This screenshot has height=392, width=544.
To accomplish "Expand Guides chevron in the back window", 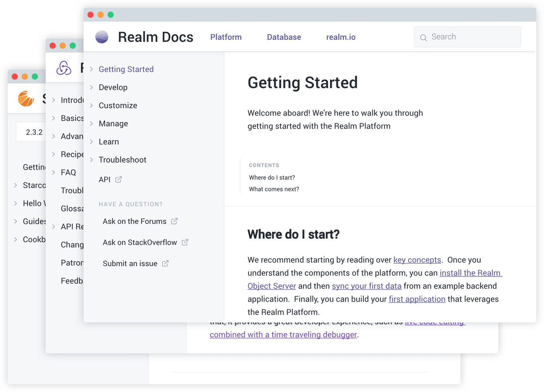I will pos(16,222).
